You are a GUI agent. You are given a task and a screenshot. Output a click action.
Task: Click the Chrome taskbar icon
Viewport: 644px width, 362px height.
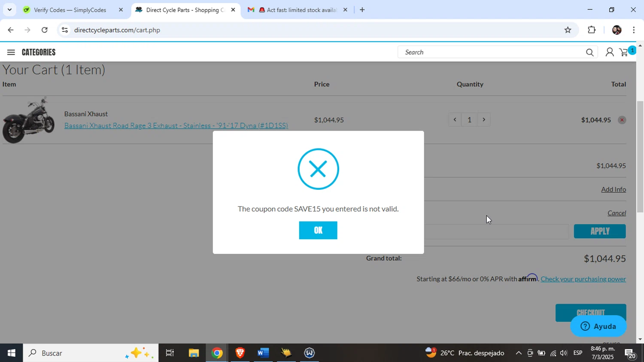point(217,353)
